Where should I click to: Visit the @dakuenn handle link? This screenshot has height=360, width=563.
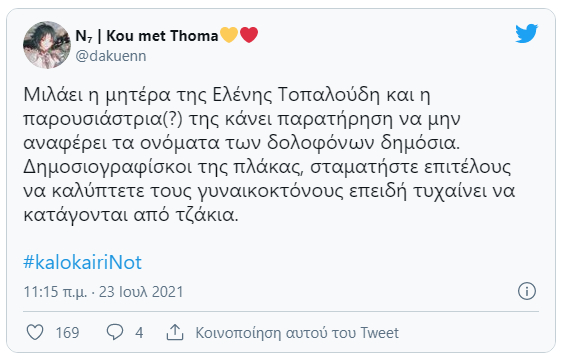point(111,56)
